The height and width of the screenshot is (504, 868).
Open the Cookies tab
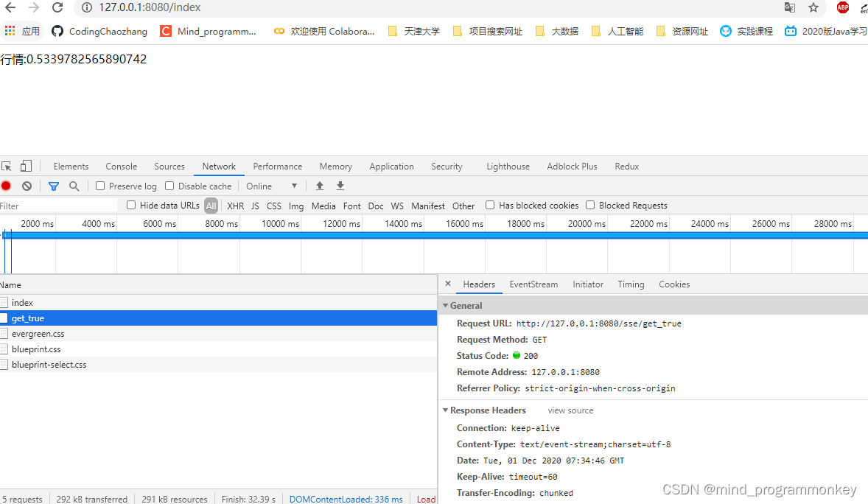674,284
